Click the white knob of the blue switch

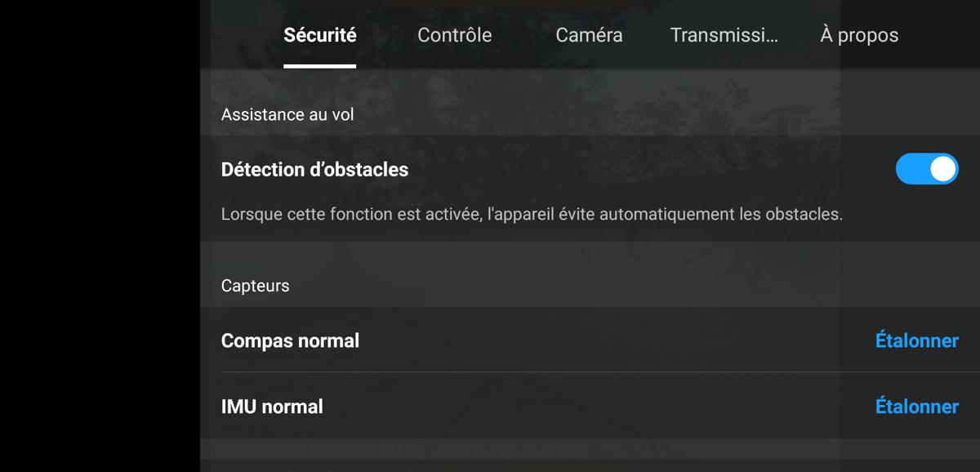tap(943, 169)
